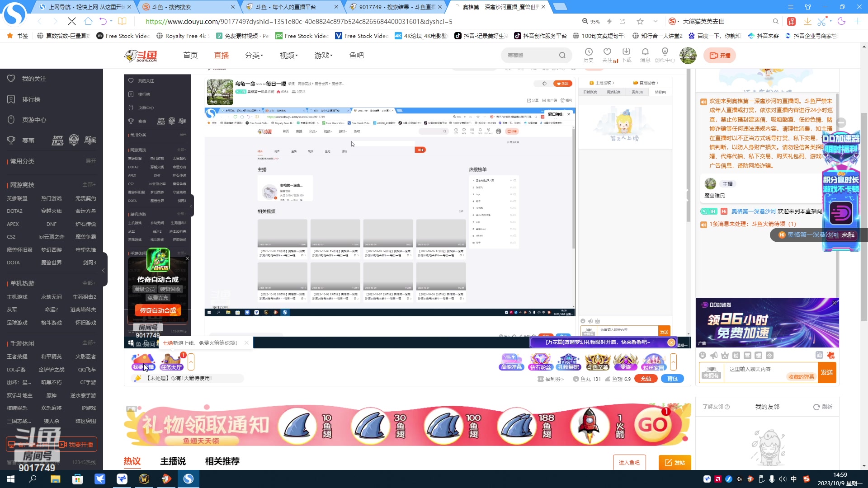Click the 我要开播 icon below the player

[143, 362]
